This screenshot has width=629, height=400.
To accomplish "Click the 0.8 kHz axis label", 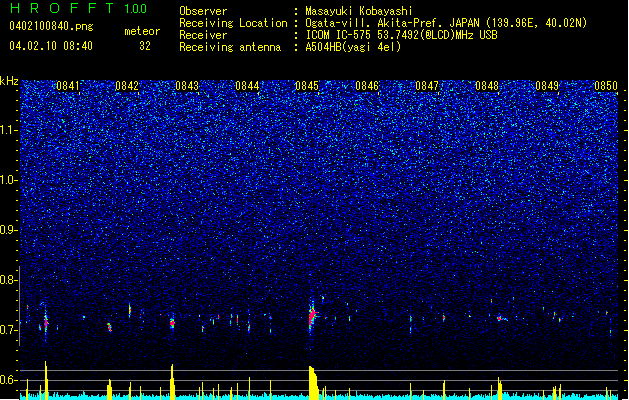I will pyautogui.click(x=8, y=280).
